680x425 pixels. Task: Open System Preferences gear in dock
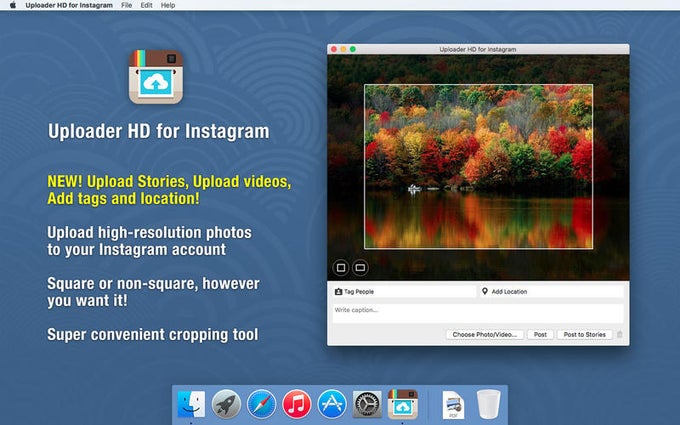coord(367,404)
